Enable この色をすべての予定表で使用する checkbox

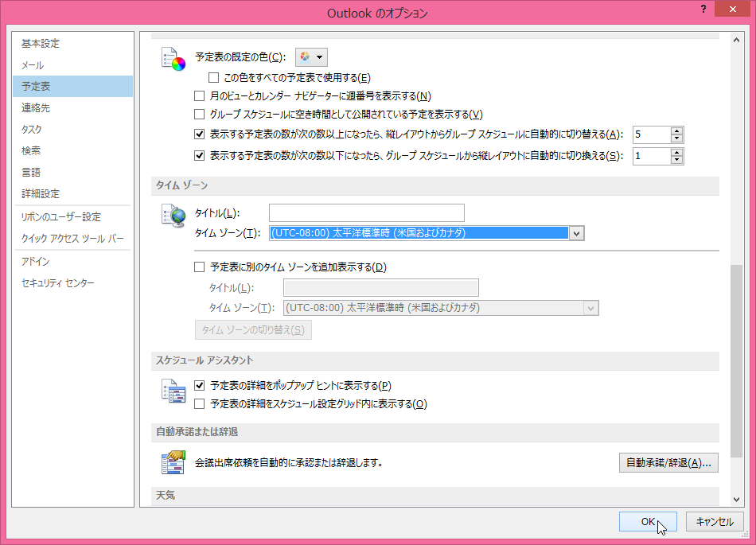[x=213, y=78]
